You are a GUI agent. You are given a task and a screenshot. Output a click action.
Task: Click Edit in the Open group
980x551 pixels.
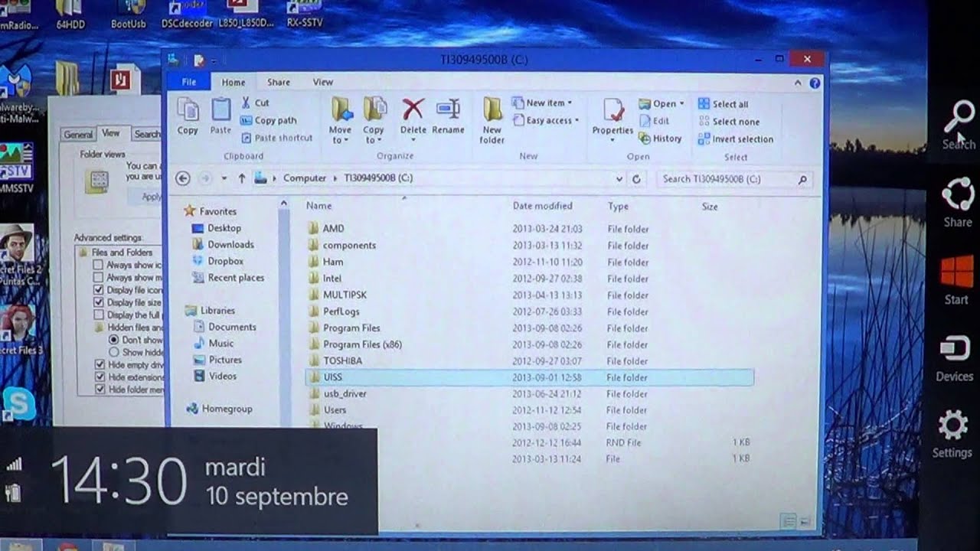[x=654, y=121]
